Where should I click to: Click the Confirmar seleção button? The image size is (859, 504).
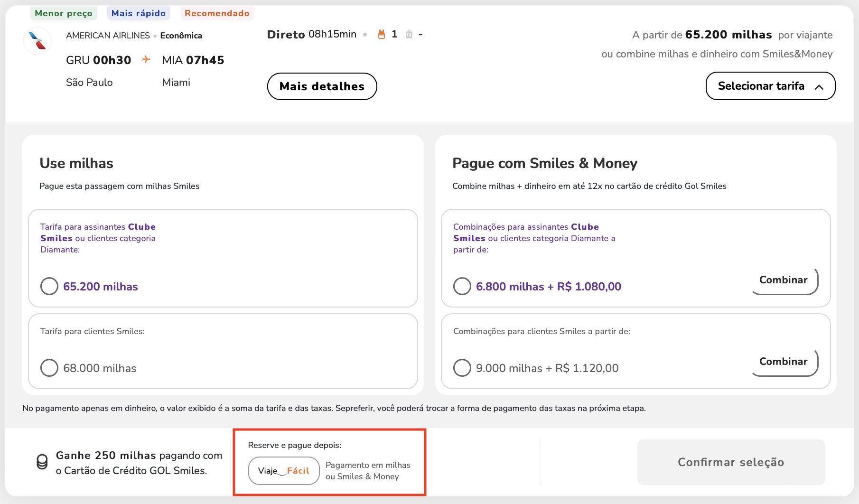point(731,462)
